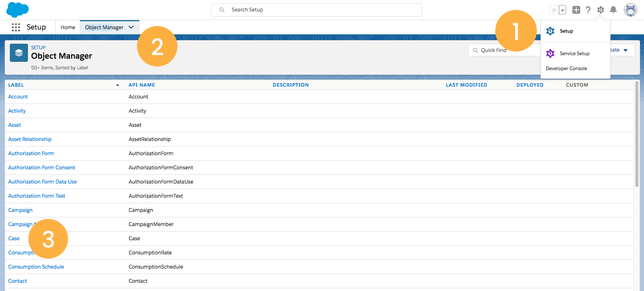Click the vertical scrollbar of the object list
Viewport: 644px width, 291px height.
637,134
